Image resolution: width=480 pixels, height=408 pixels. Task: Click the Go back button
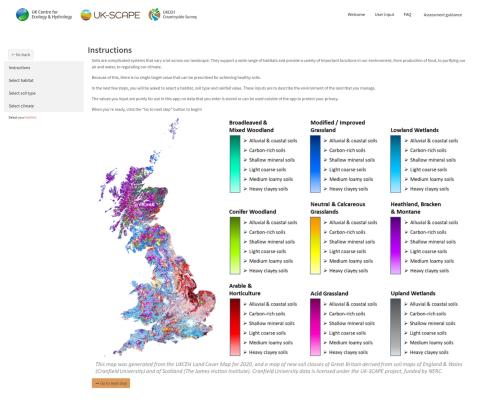pyautogui.click(x=21, y=54)
